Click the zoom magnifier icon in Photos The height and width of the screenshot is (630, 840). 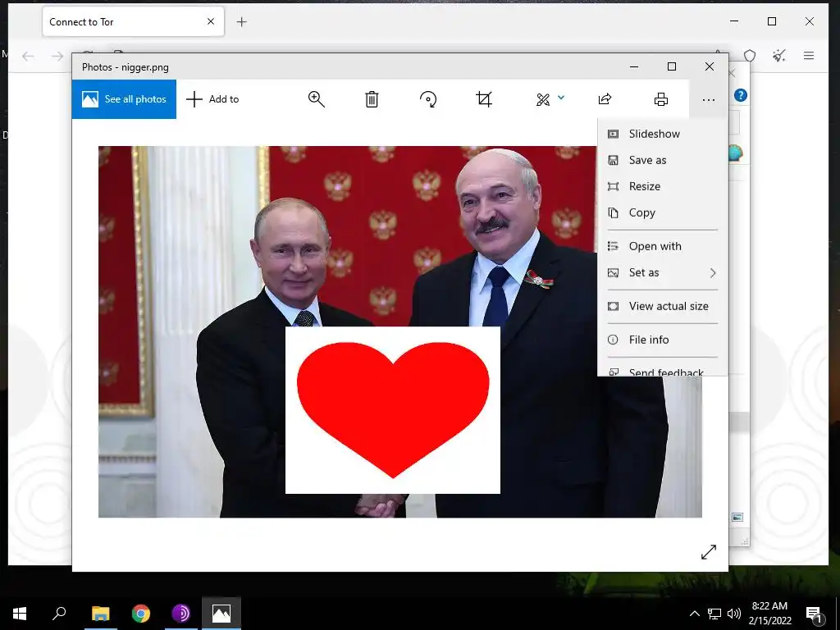(316, 99)
